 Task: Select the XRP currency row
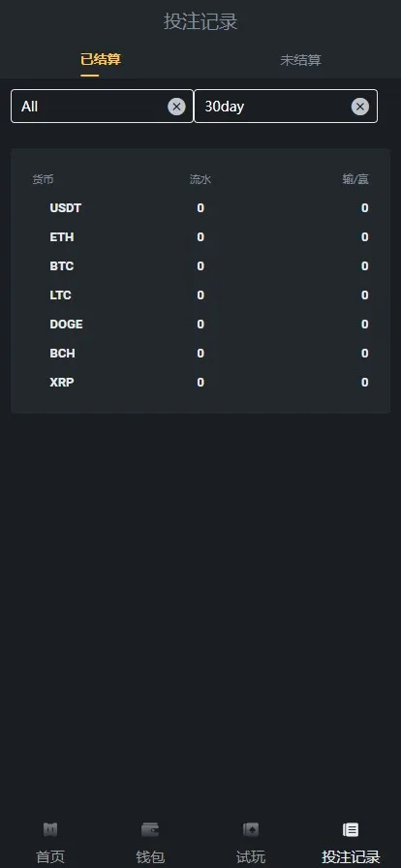(200, 383)
